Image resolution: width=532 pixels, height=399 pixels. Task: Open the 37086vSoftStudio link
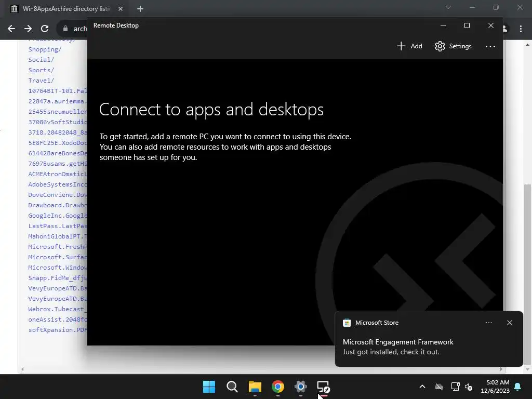[x=58, y=122]
